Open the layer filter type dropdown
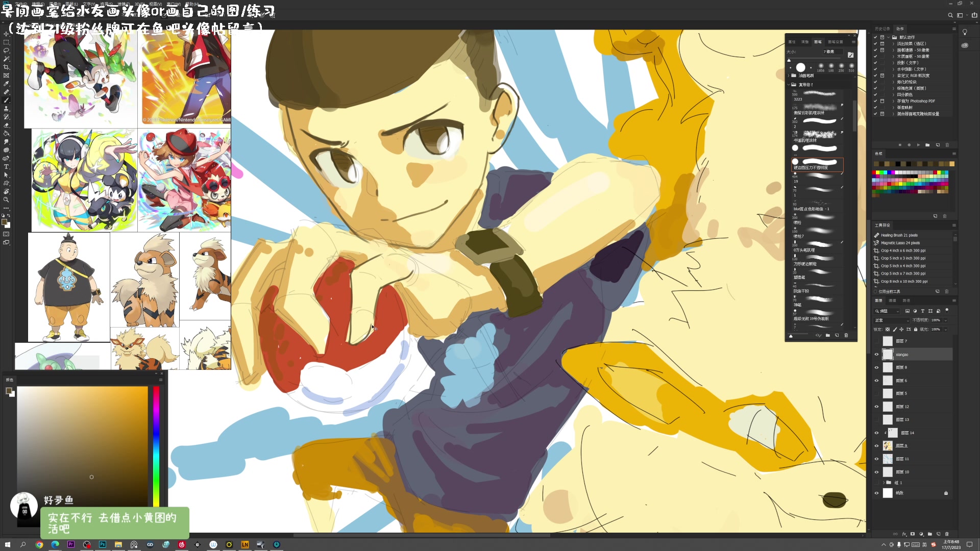Screen dimensions: 980x551 pos(888,311)
